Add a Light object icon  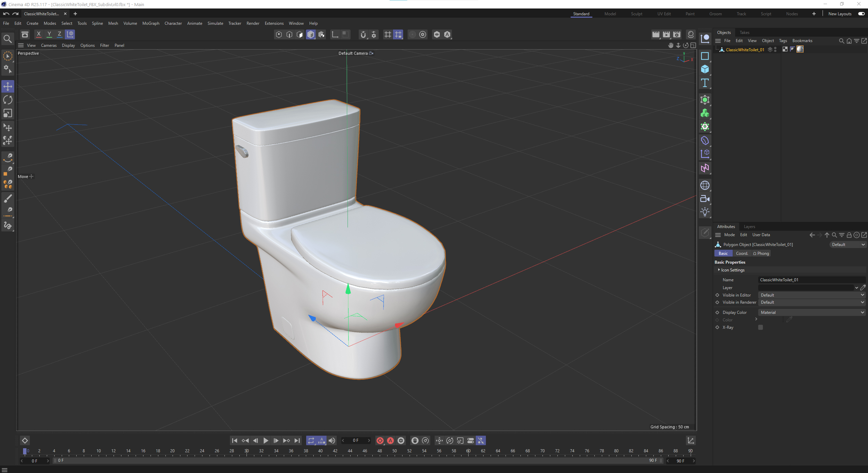click(x=705, y=212)
